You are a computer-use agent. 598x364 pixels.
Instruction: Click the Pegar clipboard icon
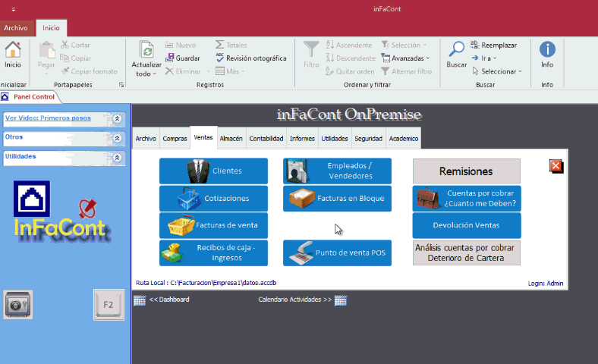click(46, 50)
